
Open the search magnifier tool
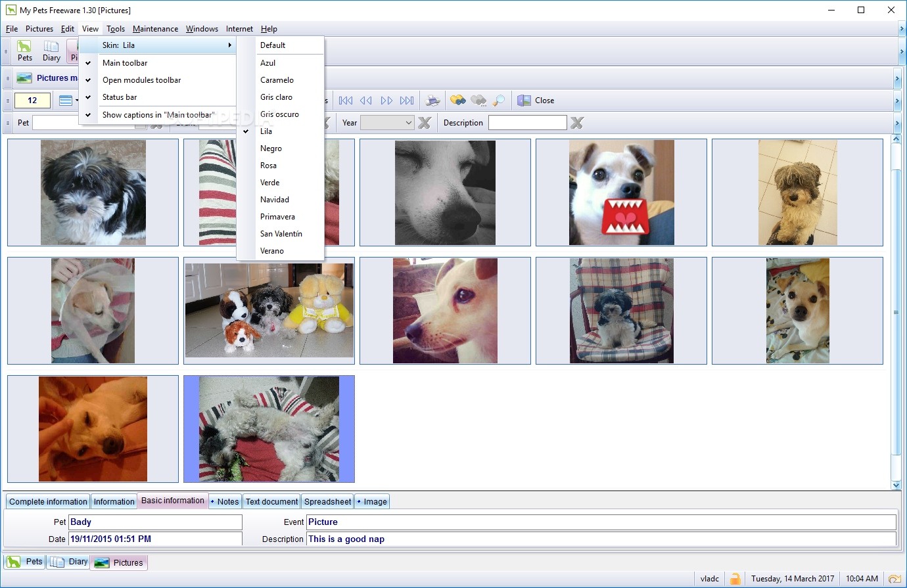pos(499,101)
